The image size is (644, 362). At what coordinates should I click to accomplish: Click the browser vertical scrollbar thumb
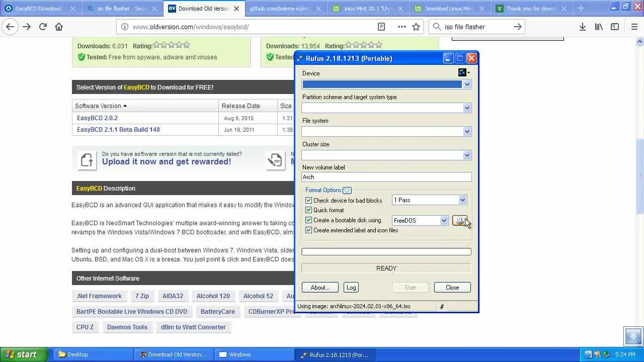pyautogui.click(x=640, y=176)
